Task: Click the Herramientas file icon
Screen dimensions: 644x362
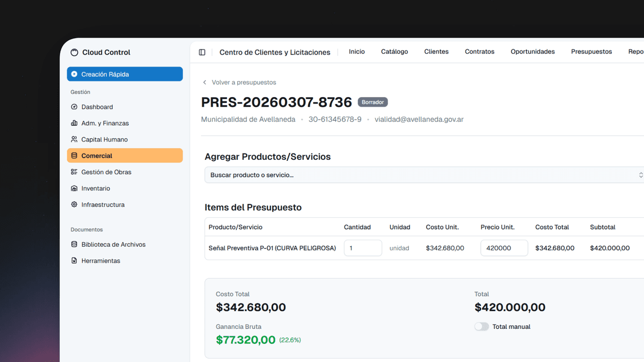Action: 74,261
